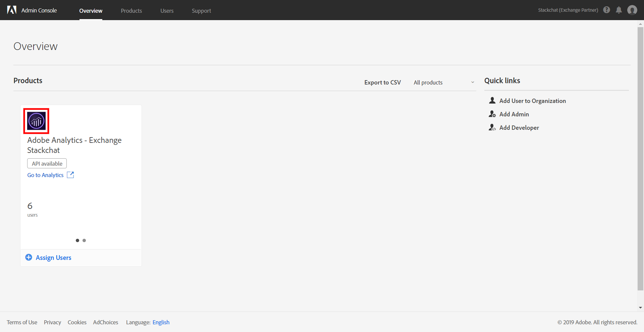
Task: Open the Privacy footer link
Action: 53,322
